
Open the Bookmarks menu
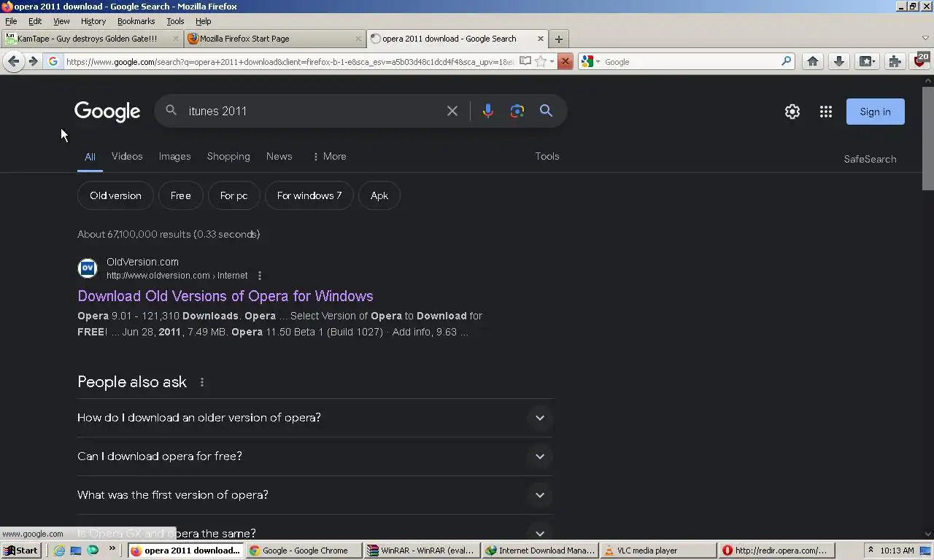(136, 21)
